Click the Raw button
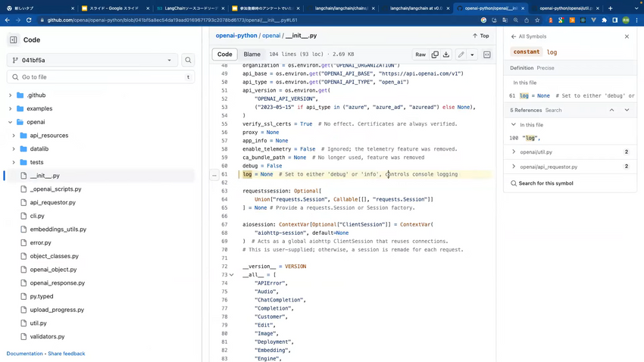Viewport: 644px width, 362px height. (x=420, y=55)
